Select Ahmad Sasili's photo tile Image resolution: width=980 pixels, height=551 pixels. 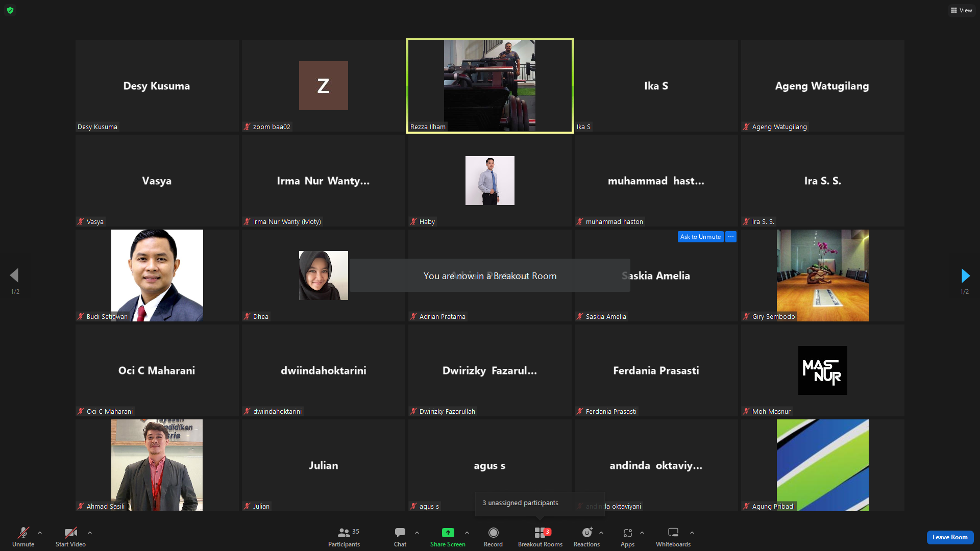(157, 465)
